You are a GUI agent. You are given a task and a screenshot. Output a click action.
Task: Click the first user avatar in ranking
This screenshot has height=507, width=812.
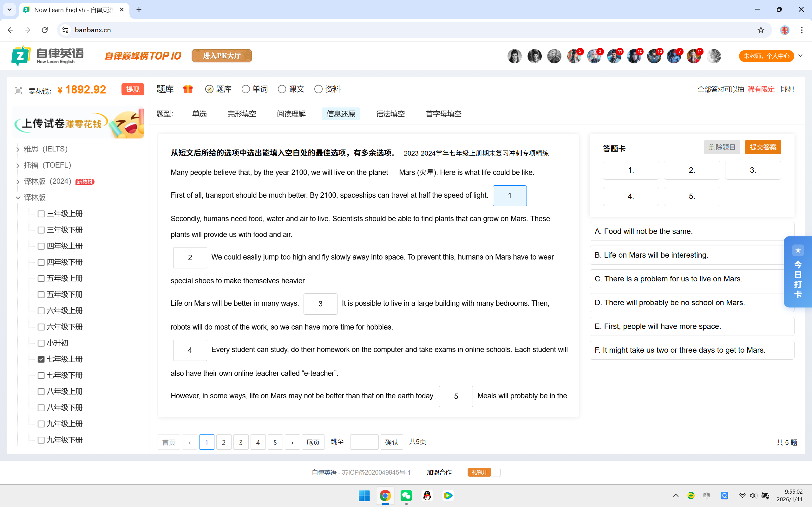click(x=514, y=56)
